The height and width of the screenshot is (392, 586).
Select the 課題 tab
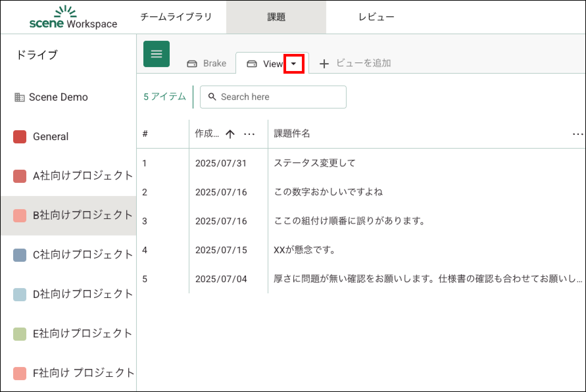click(276, 17)
